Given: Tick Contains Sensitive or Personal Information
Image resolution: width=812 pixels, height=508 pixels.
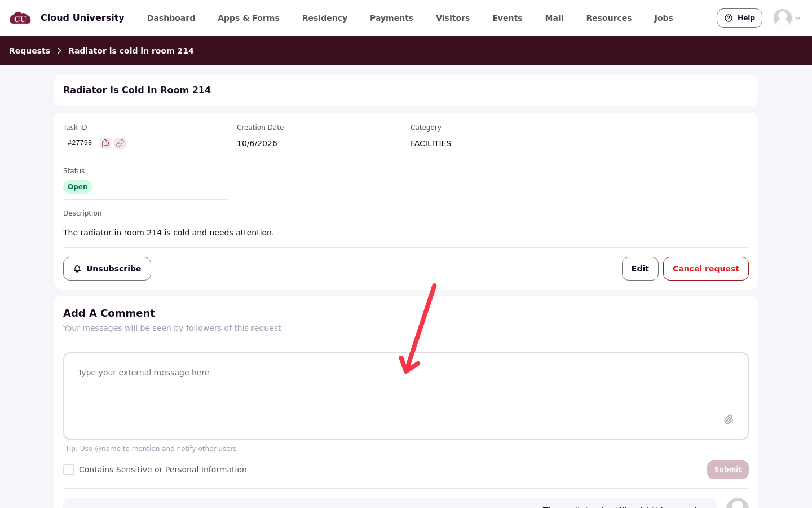Looking at the screenshot, I should (x=69, y=470).
